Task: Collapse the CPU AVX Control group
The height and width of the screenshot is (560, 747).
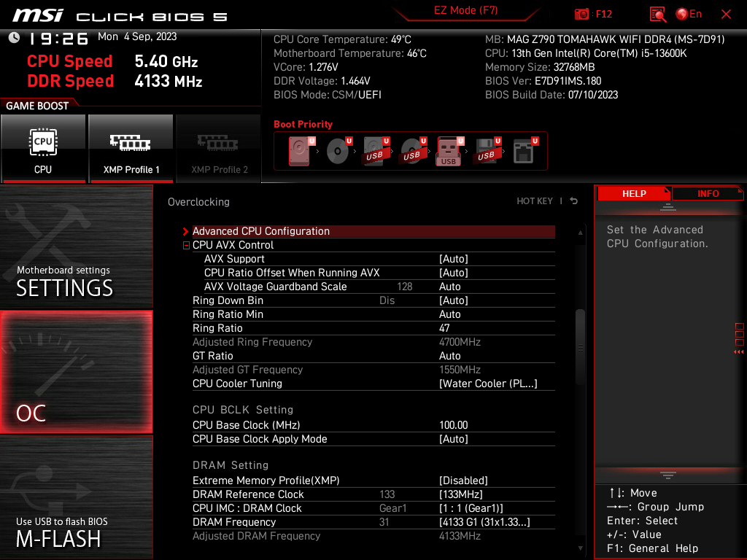Action: [186, 246]
